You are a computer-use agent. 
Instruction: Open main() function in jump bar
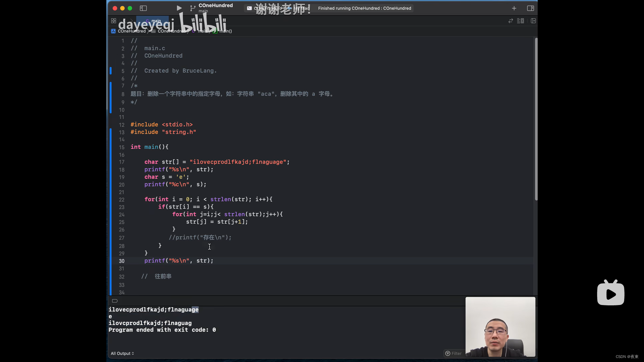[225, 31]
